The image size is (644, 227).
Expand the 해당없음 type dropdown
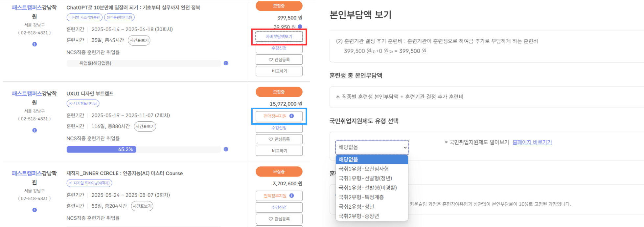pyautogui.click(x=372, y=147)
